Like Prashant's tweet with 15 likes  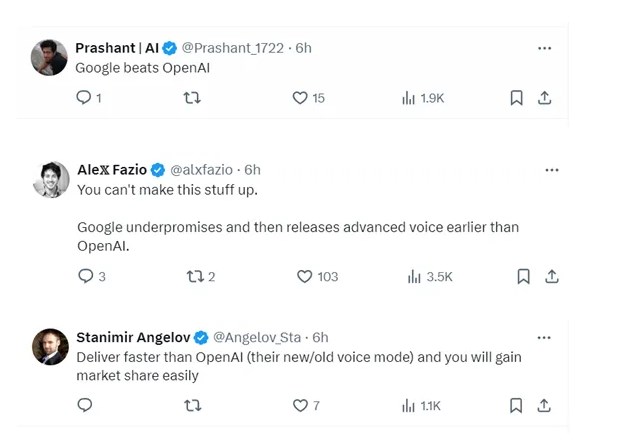coord(299,98)
